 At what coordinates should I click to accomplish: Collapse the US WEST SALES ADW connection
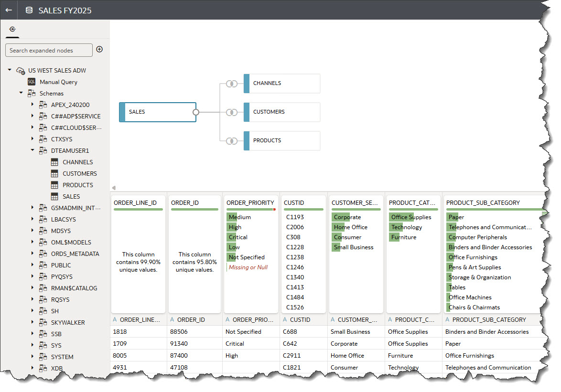10,70
